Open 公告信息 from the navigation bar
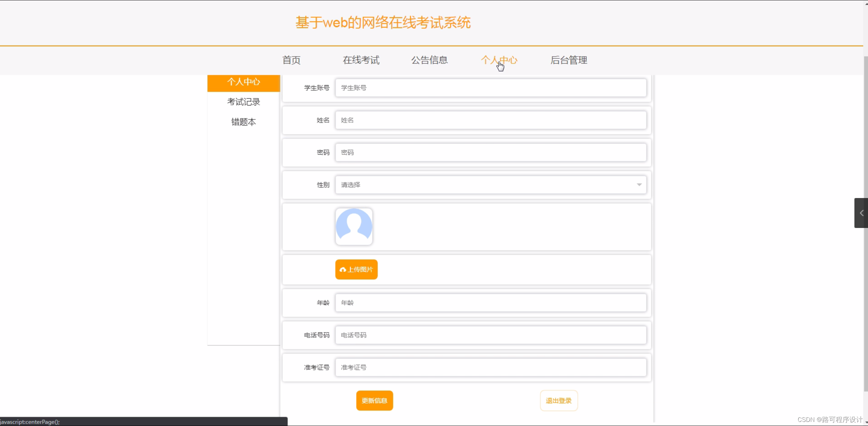Image resolution: width=868 pixels, height=426 pixels. pos(429,60)
